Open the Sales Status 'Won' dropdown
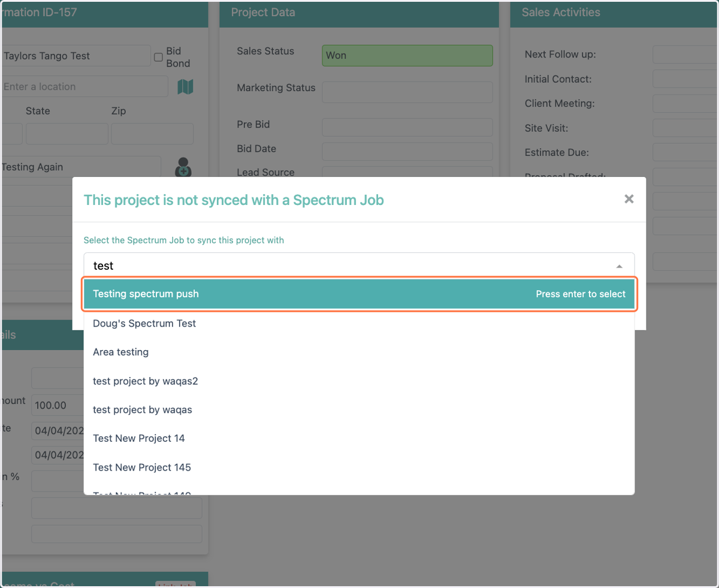This screenshot has height=588, width=719. (x=407, y=56)
